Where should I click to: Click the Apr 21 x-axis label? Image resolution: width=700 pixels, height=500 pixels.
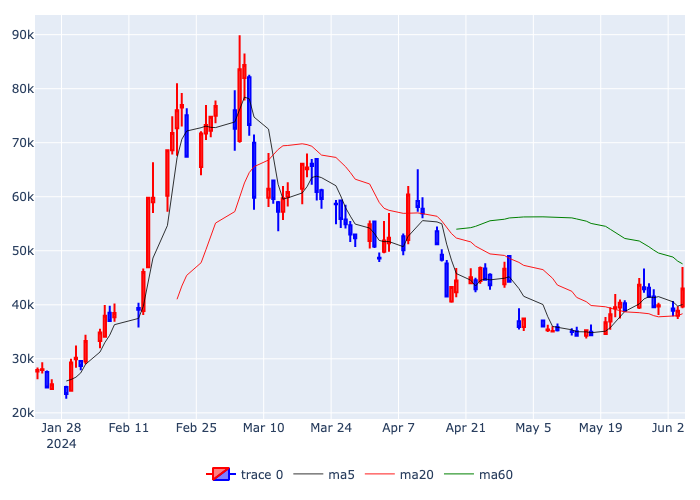click(466, 428)
